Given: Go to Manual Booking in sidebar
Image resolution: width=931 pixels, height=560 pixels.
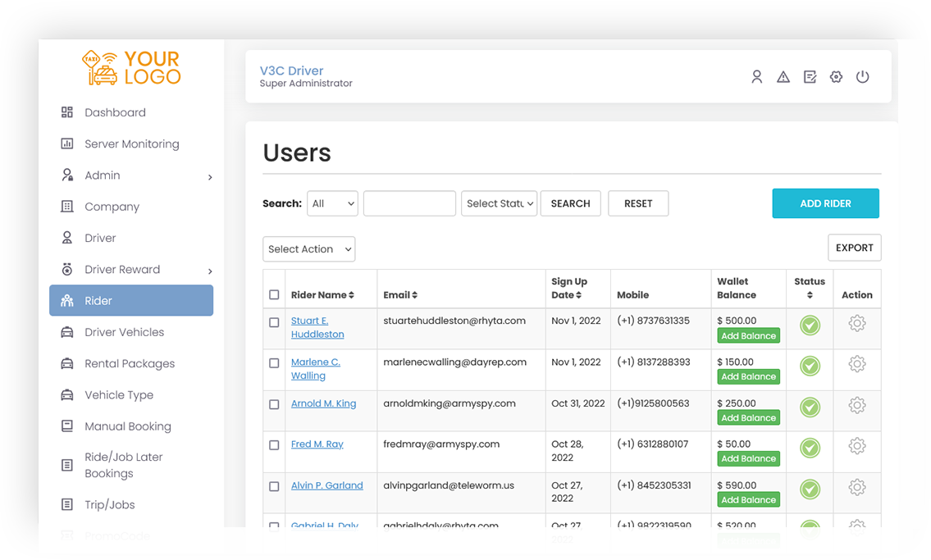Looking at the screenshot, I should [x=127, y=426].
